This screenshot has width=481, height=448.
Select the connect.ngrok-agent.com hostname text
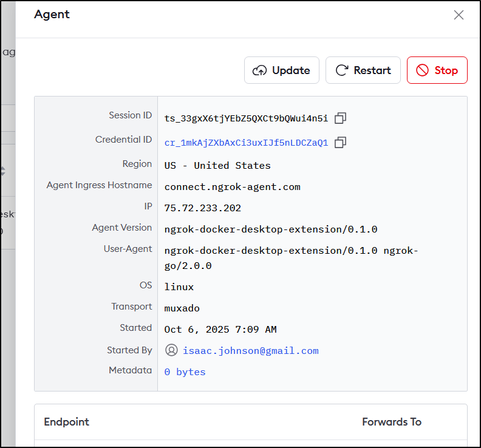232,186
